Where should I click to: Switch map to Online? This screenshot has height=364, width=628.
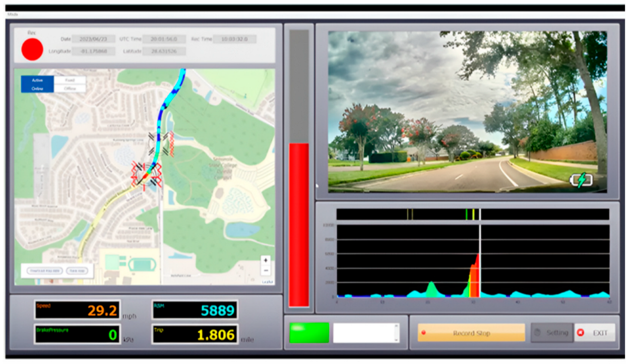point(37,89)
